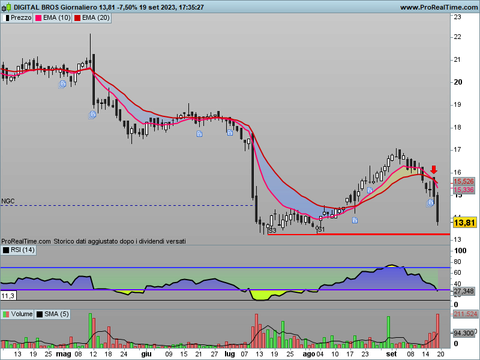Click the 27,348 RSI value tag
The image size is (480, 360).
coord(464,291)
